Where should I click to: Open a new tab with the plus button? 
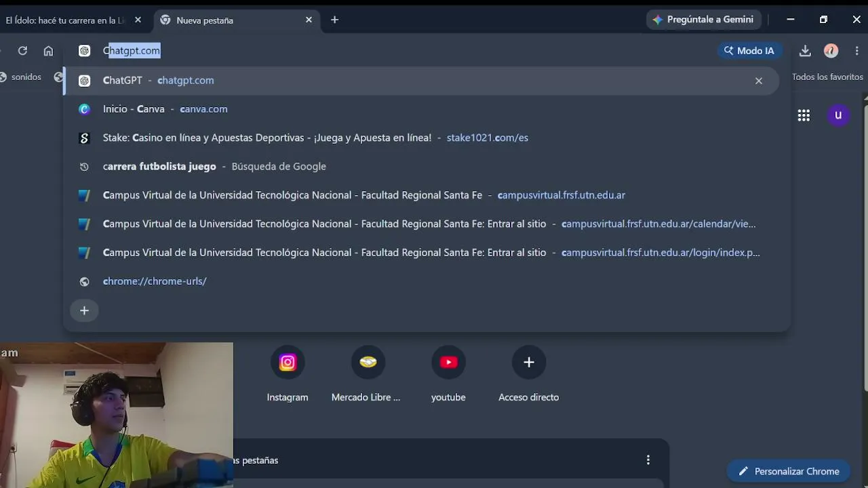pyautogui.click(x=334, y=20)
